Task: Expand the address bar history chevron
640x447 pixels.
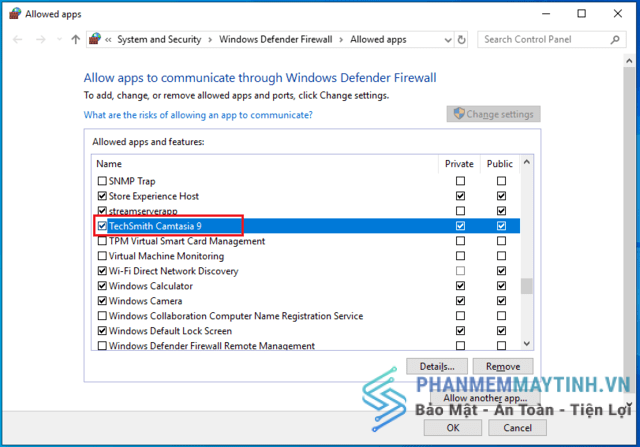Action: coord(448,40)
